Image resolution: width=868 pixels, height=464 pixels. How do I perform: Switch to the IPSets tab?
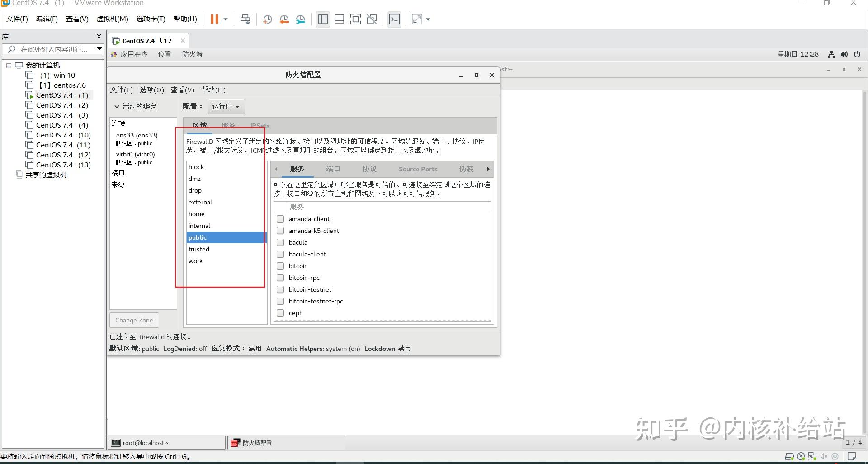point(260,125)
